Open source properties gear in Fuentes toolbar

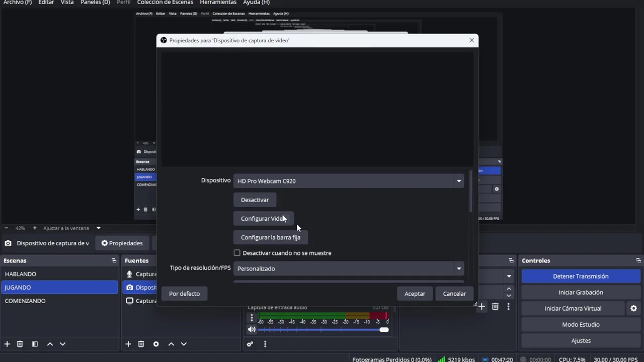156,344
